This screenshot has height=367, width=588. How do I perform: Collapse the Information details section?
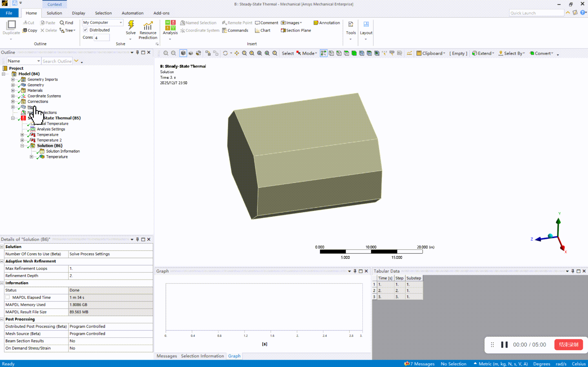(x=2, y=283)
